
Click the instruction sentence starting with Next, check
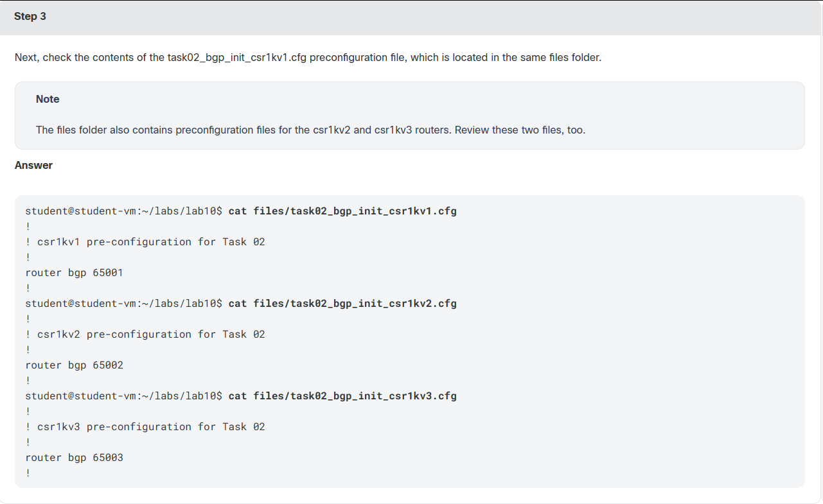click(x=308, y=57)
